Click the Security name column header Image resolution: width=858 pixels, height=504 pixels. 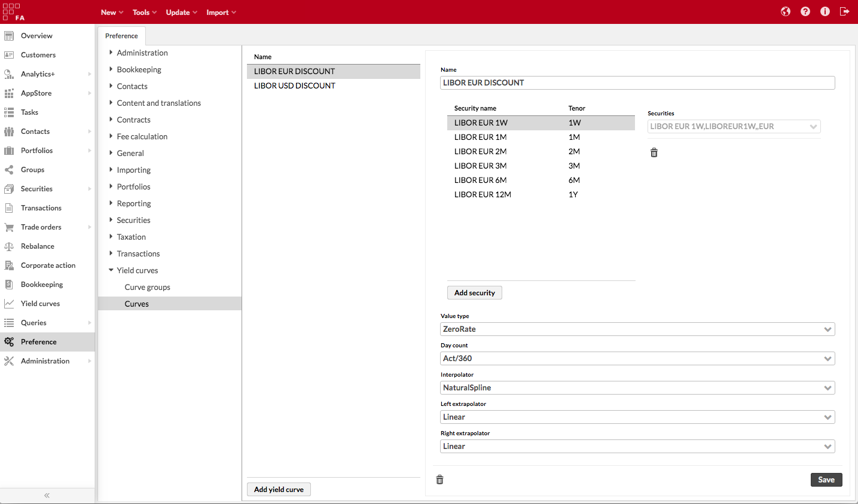click(x=475, y=108)
